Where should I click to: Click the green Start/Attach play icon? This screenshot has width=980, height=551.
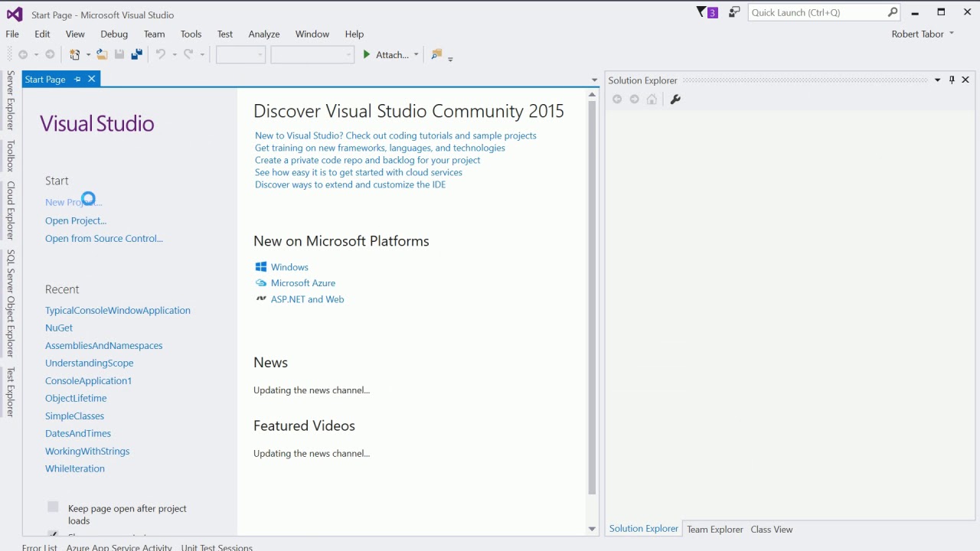(x=367, y=54)
